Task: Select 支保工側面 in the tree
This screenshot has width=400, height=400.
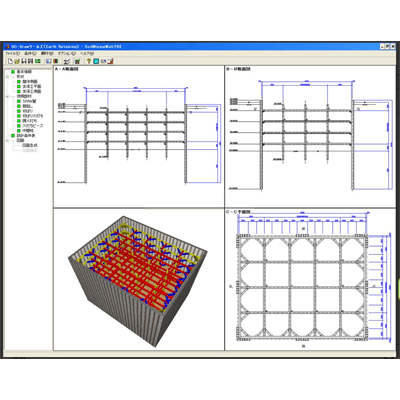Action: coord(32,91)
